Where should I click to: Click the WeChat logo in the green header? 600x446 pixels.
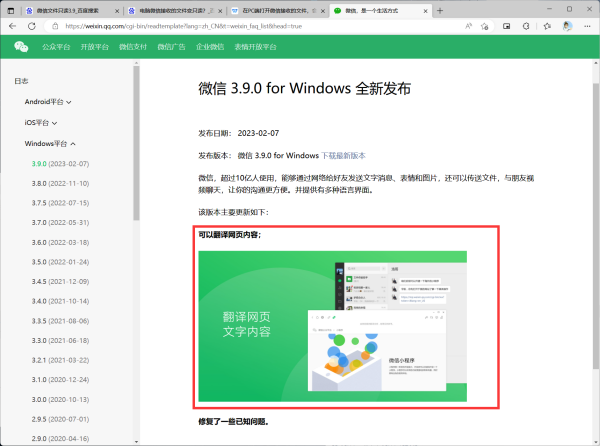(21, 46)
